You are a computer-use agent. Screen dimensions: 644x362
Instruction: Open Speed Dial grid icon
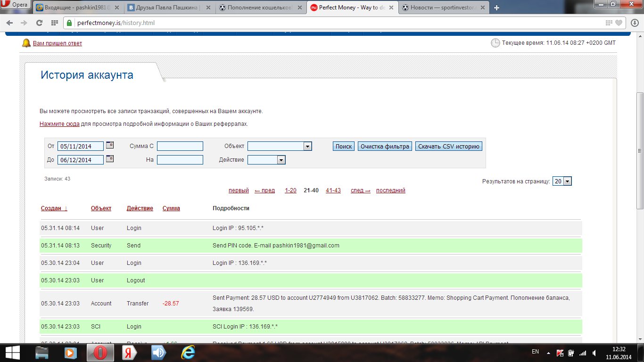click(54, 23)
